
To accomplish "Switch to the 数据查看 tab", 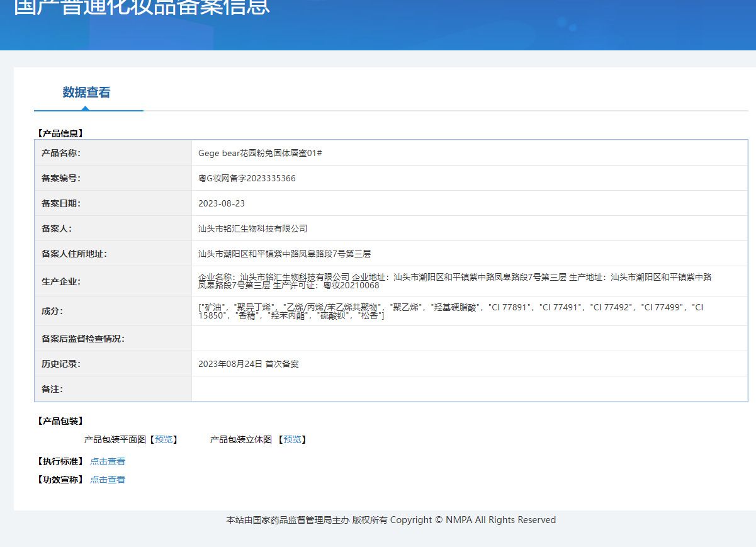I will tap(86, 93).
